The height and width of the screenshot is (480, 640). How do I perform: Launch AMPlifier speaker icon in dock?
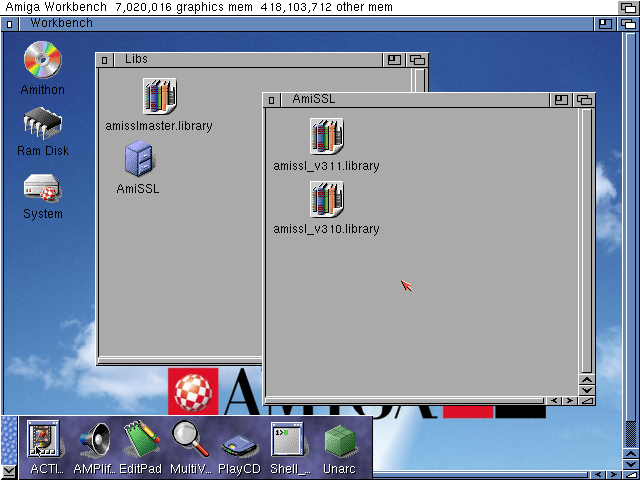coord(95,440)
